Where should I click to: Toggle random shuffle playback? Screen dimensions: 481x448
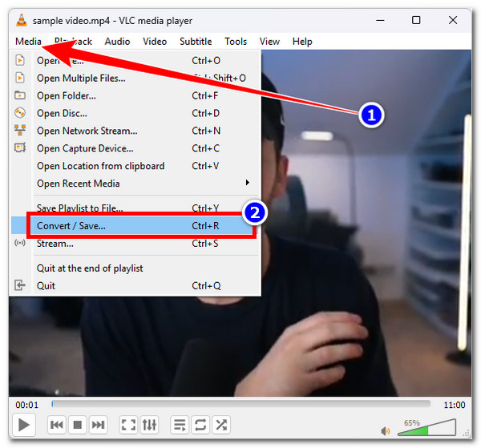point(221,425)
